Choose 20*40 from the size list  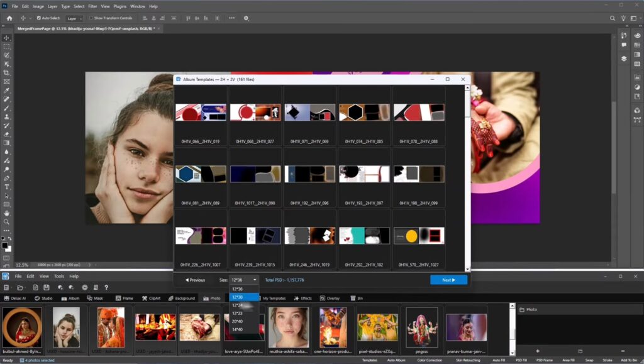coord(244,321)
